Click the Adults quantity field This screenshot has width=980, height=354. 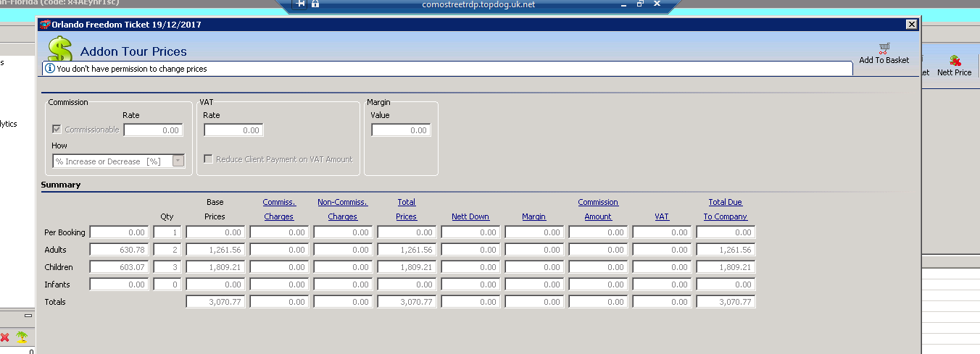click(x=167, y=250)
